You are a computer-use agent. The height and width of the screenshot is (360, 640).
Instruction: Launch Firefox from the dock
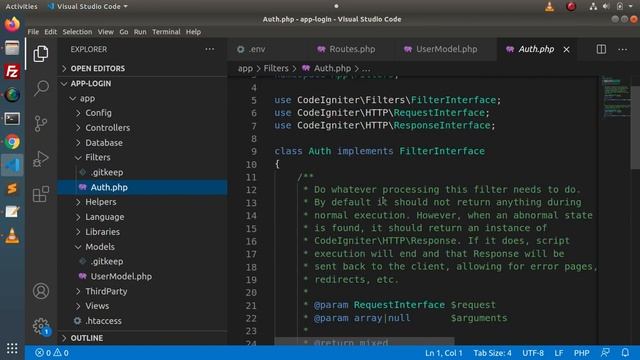tap(12, 24)
